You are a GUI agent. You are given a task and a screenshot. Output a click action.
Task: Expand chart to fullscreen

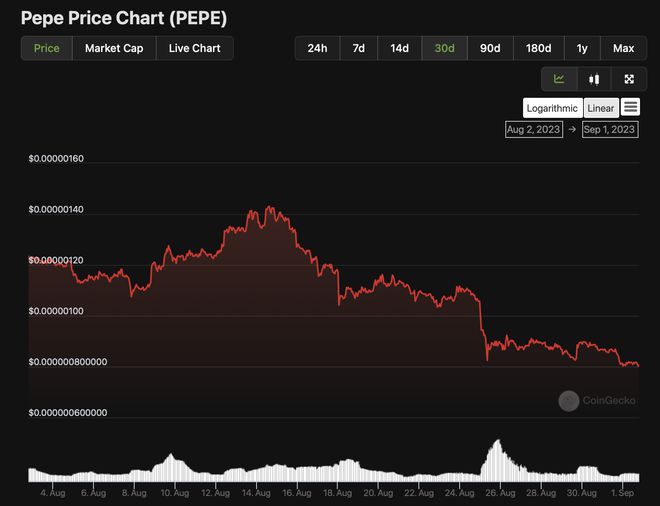[629, 79]
